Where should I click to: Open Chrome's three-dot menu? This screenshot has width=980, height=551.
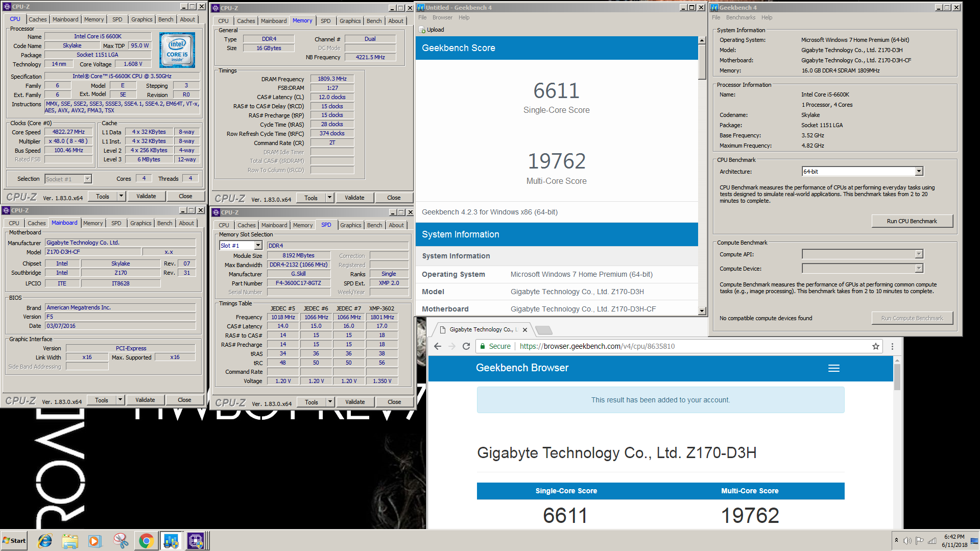(x=892, y=346)
